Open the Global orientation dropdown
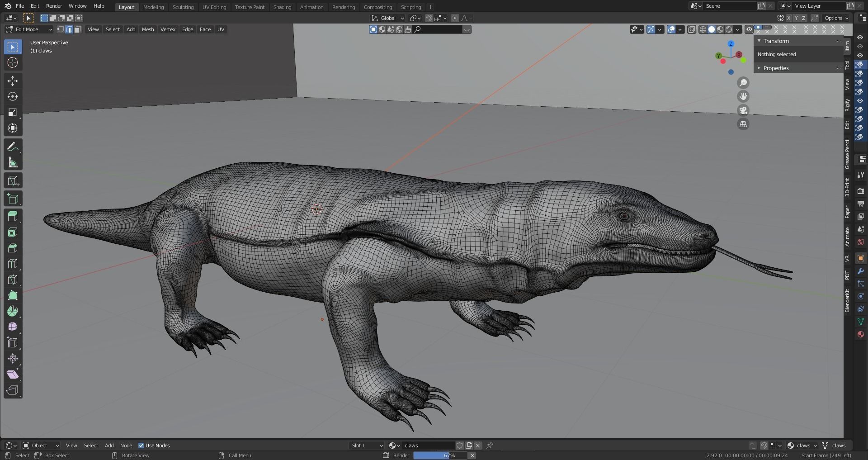This screenshot has height=460, width=868. point(388,18)
